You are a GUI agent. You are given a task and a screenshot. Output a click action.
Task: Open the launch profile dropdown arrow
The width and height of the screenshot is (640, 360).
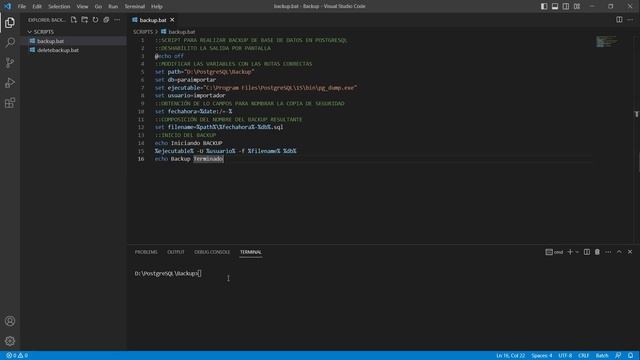coord(577,252)
